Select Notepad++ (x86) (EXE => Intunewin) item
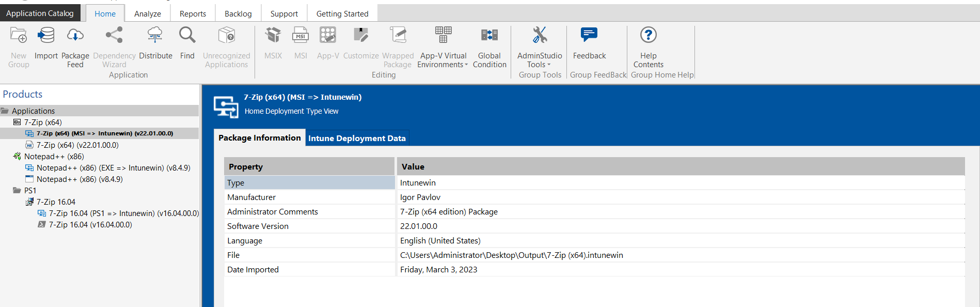980x307 pixels. (x=113, y=168)
